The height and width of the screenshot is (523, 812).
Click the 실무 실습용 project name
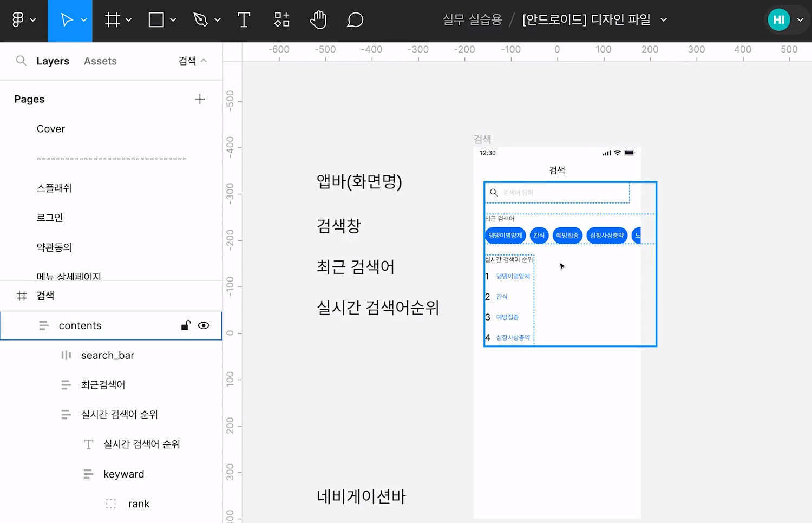click(x=472, y=20)
